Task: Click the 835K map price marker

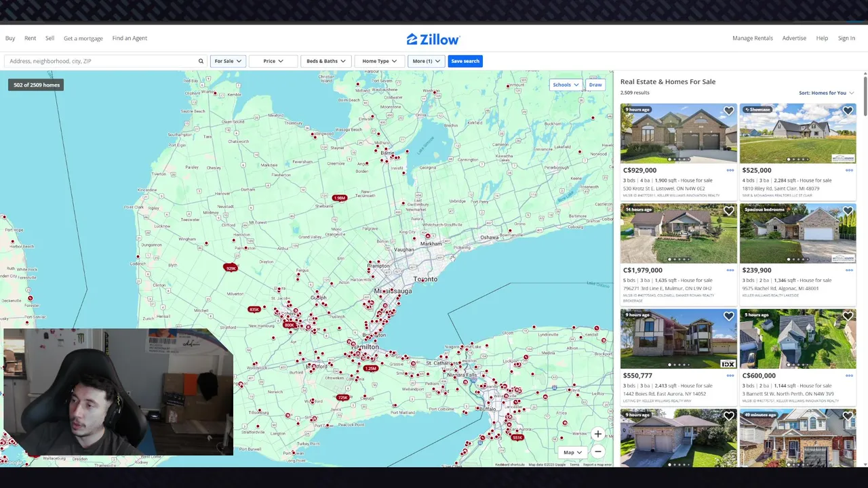Action: click(x=254, y=309)
